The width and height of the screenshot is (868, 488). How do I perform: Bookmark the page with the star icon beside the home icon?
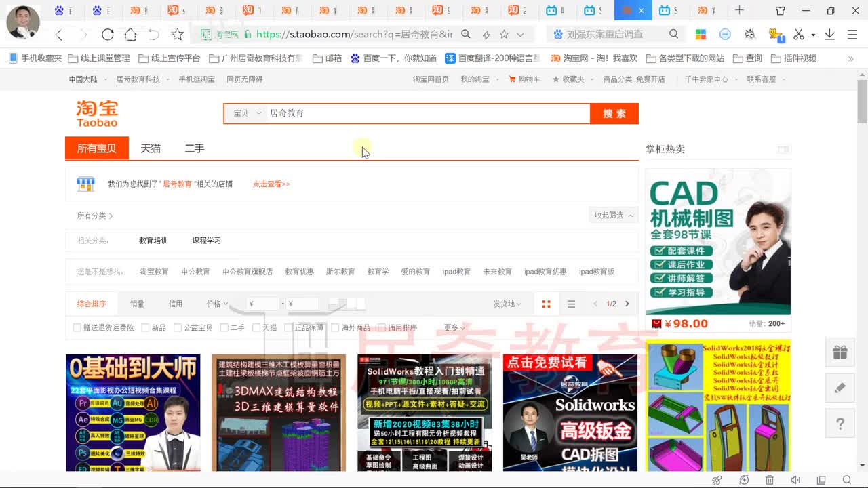177,35
